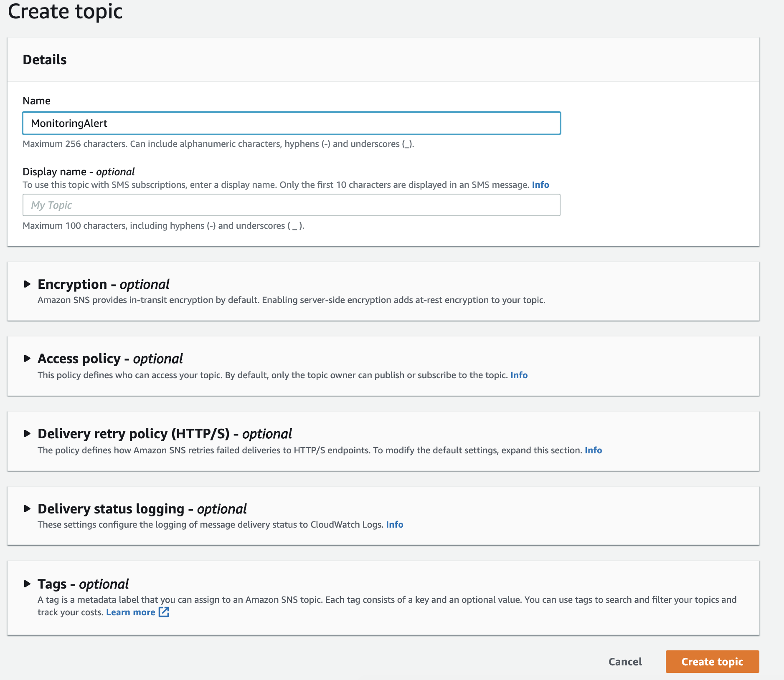
Task: Expand the Encryption section arrow
Action: [27, 284]
